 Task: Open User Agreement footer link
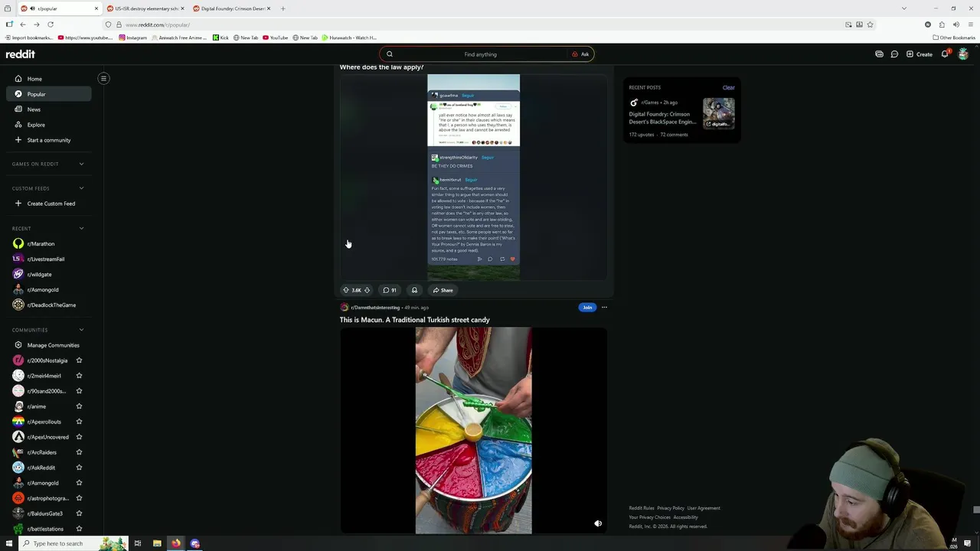(x=704, y=508)
